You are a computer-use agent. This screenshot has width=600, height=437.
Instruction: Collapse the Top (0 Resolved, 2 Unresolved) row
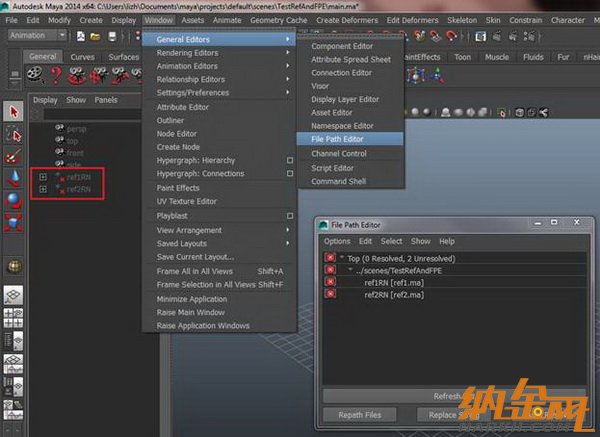342,258
